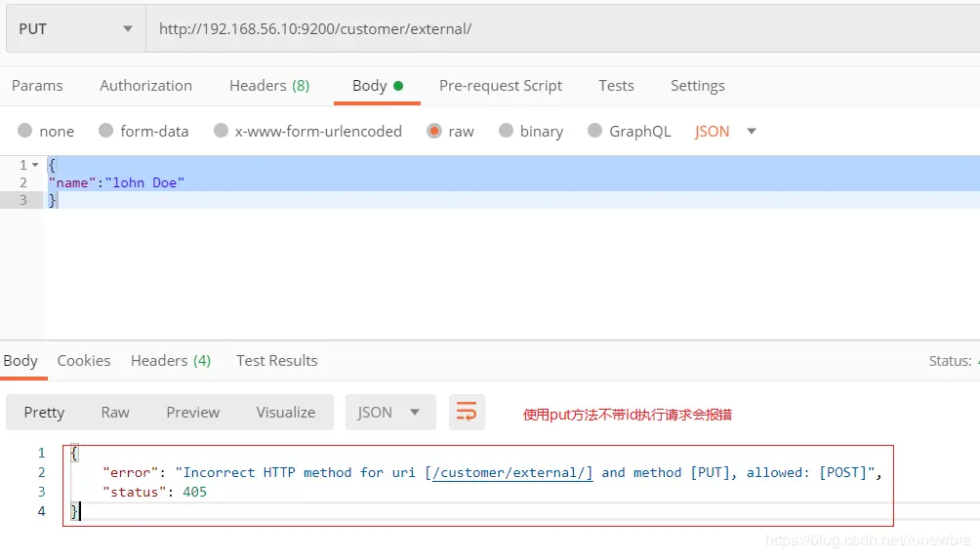
Task: Select the none body type radio
Action: pos(25,131)
